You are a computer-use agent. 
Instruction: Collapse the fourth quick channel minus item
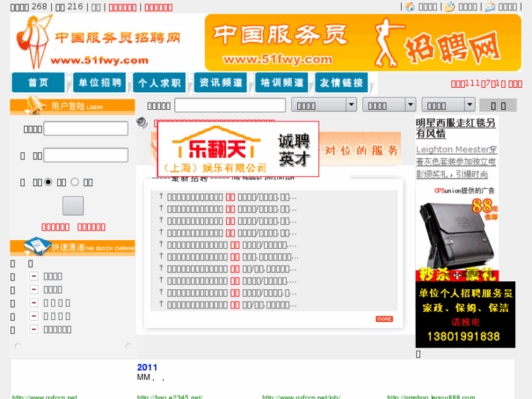click(x=34, y=316)
